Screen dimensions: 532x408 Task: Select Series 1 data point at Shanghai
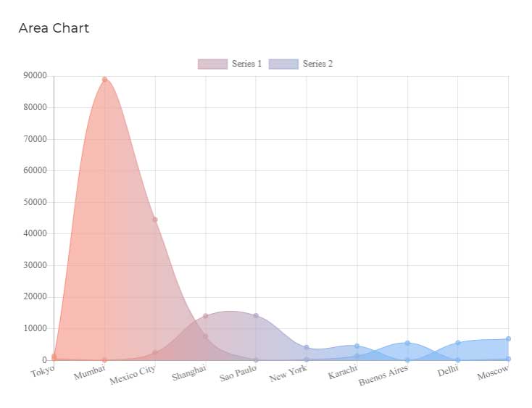click(205, 336)
